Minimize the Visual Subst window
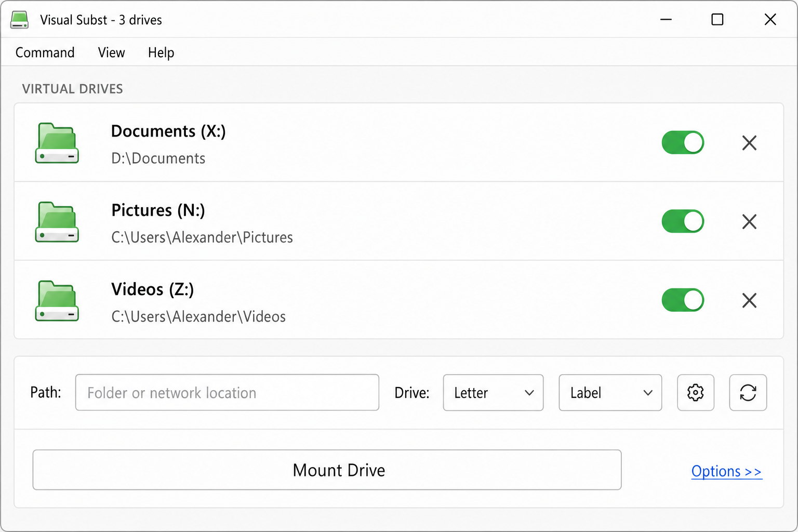 [666, 20]
